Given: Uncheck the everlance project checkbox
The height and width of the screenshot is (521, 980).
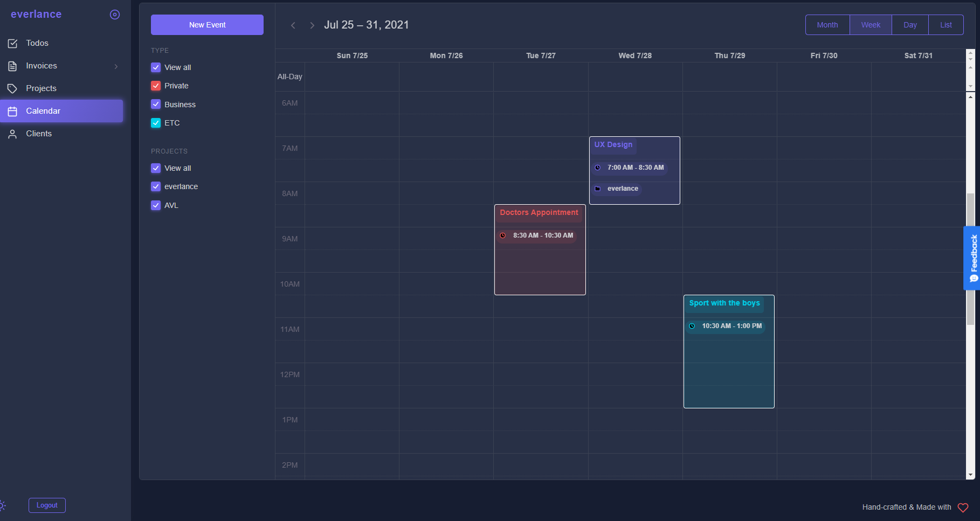Looking at the screenshot, I should [156, 186].
